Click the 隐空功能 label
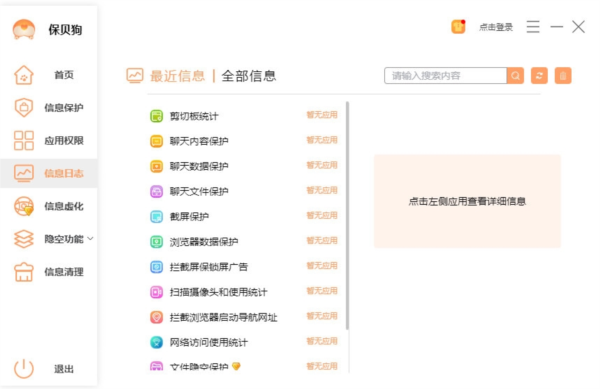Image resolution: width=600 pixels, height=389 pixels. [64, 239]
